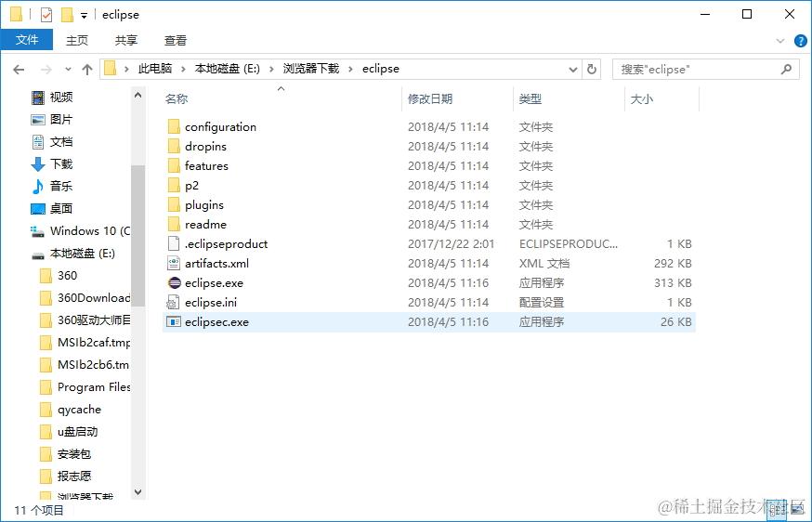812x522 pixels.
Task: Go up one folder level arrow
Action: click(87, 69)
